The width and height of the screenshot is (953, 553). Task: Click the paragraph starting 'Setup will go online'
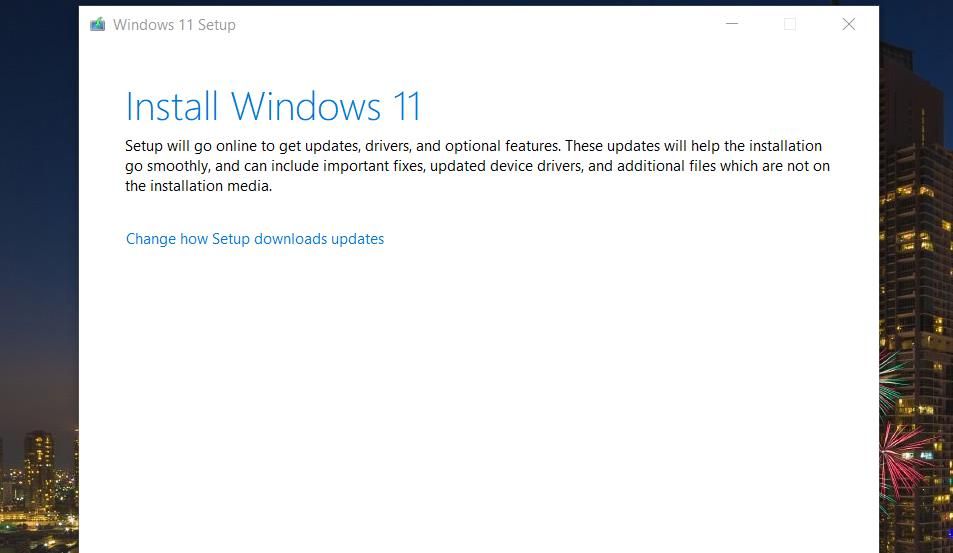pyautogui.click(x=477, y=166)
